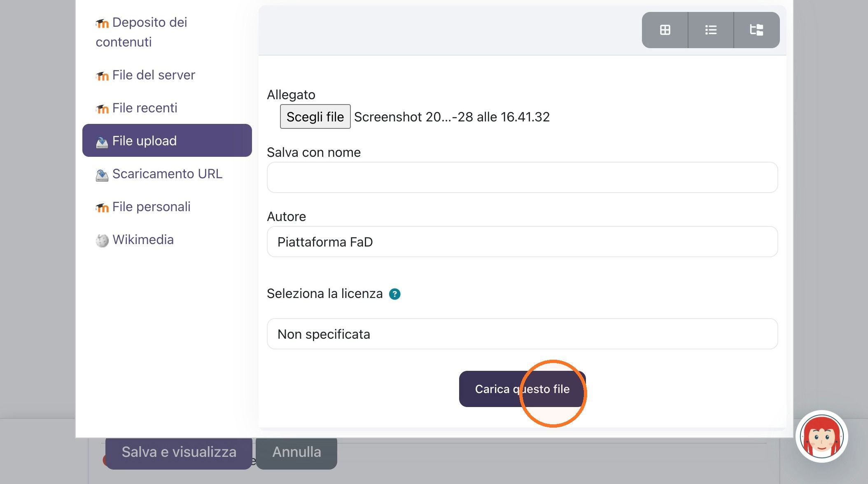Click Carica questo file button
The image size is (868, 484).
[x=522, y=389]
